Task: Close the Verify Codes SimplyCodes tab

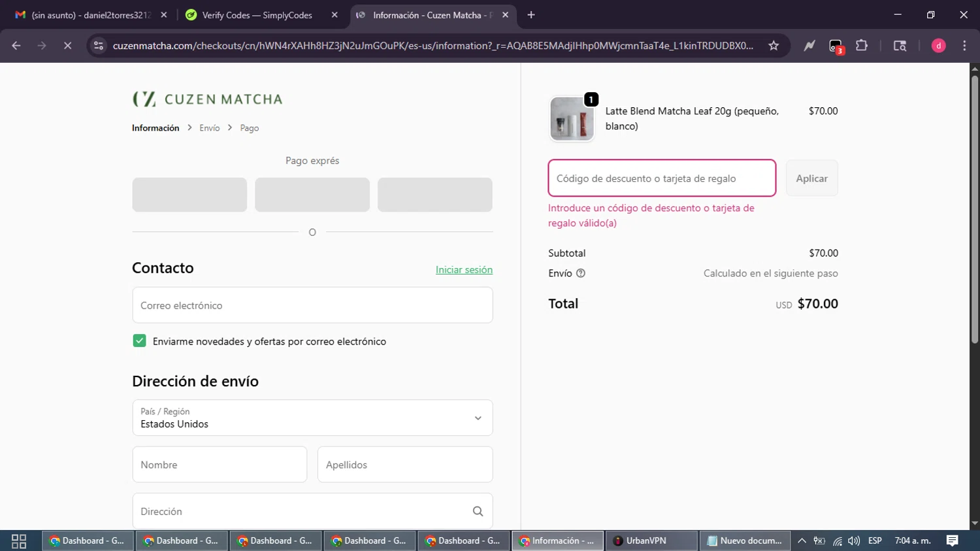Action: (x=335, y=15)
